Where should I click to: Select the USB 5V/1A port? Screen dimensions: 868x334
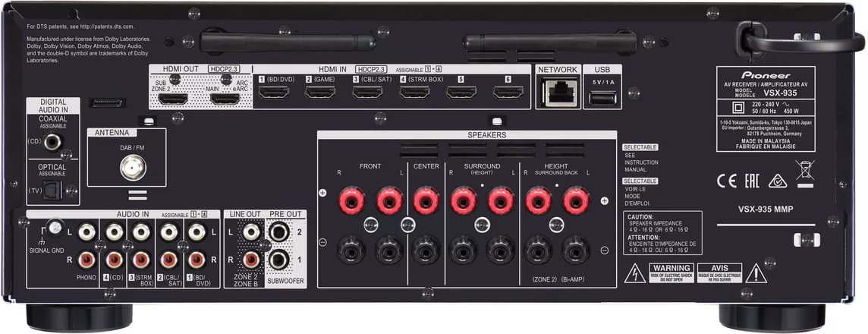602,97
